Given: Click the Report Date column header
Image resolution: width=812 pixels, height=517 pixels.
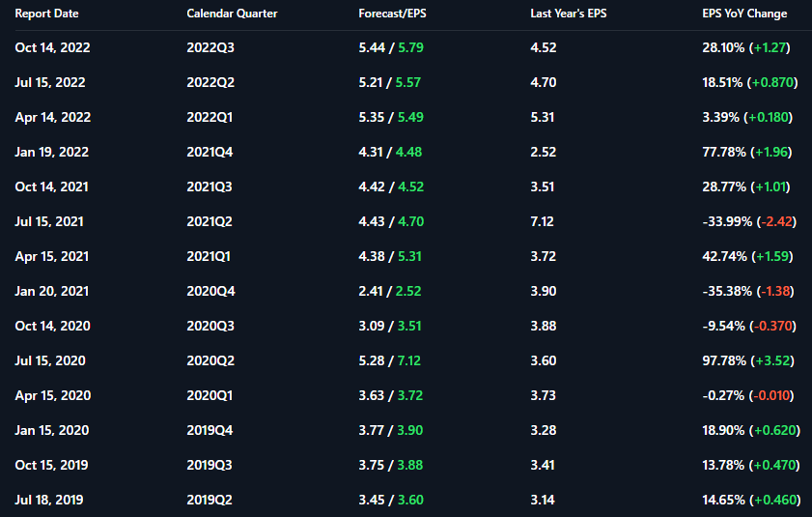Looking at the screenshot, I should [46, 14].
